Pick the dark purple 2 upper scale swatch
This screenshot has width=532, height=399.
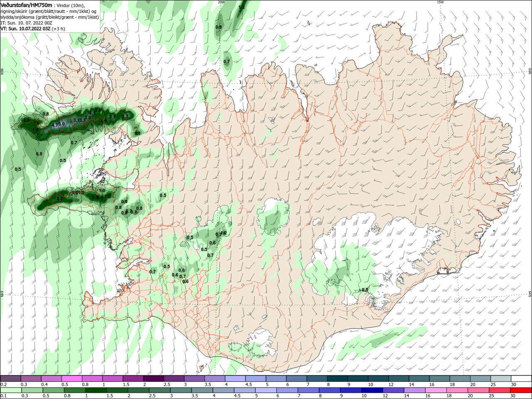153,379
